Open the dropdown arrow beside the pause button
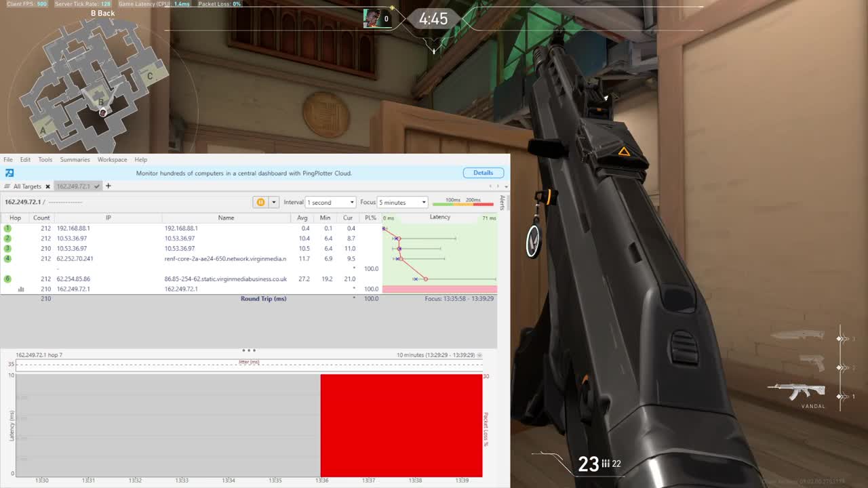 click(x=274, y=202)
